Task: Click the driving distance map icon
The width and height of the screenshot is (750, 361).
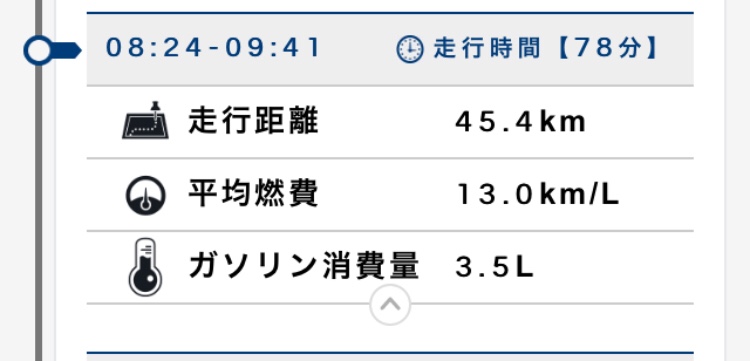Action: [145, 120]
